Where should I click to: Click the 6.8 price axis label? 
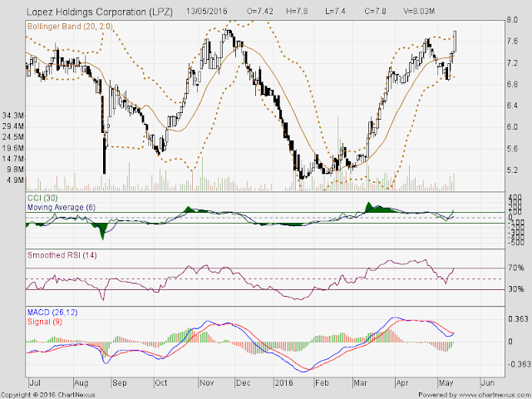coord(512,85)
